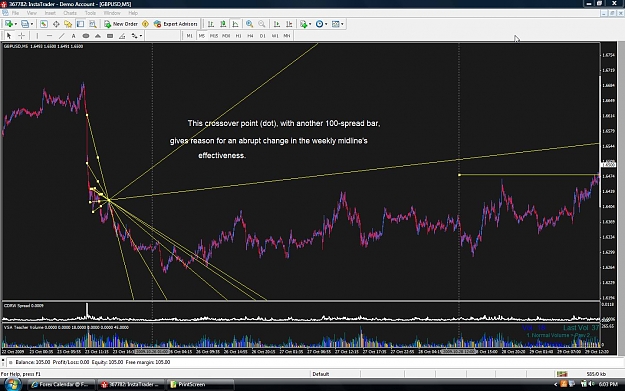This screenshot has width=625, height=391.
Task: Switch to W1 timeframe
Action: (275, 36)
